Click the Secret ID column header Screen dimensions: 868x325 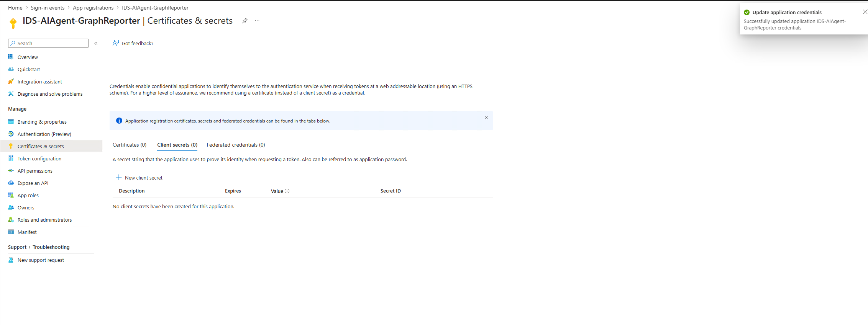pyautogui.click(x=391, y=191)
